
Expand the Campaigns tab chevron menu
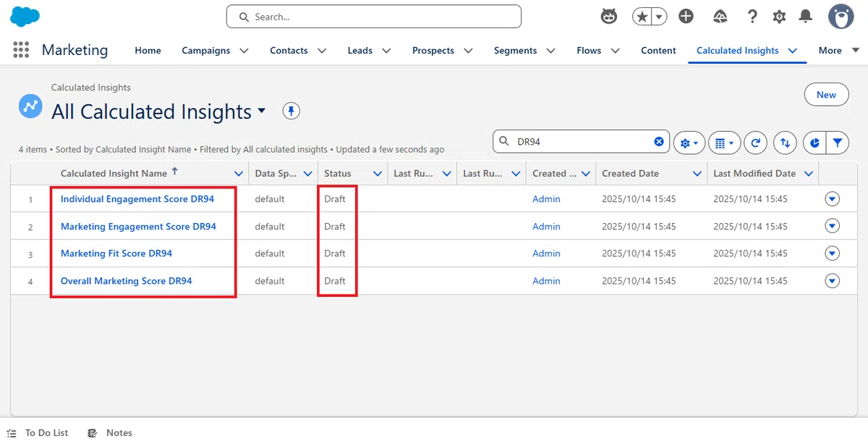(244, 51)
